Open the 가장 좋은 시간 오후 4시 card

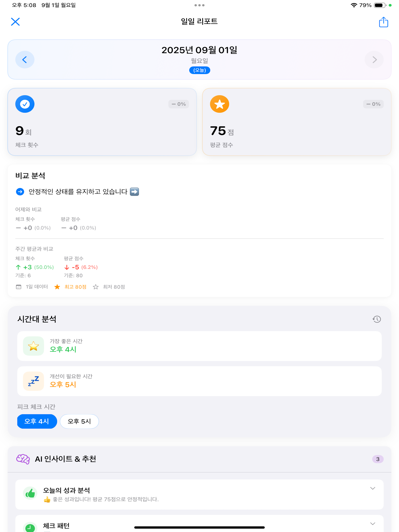[199, 346]
